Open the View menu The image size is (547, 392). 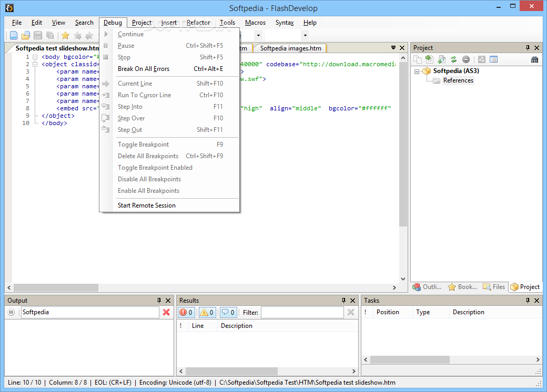[x=58, y=23]
